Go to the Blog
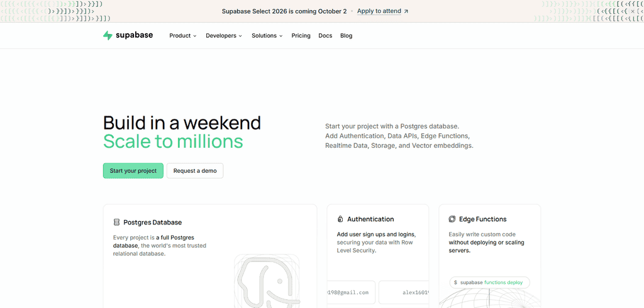The image size is (644, 308). pos(347,36)
